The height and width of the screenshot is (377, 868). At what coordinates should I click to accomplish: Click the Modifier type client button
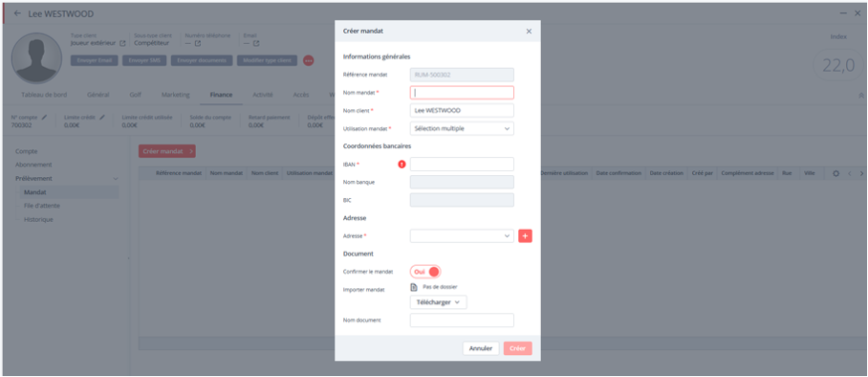[267, 60]
